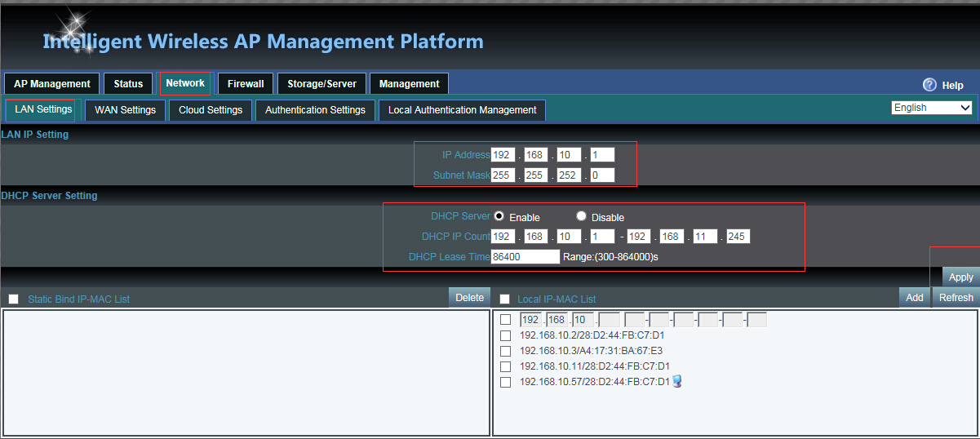
Task: Click the Range:(300-864000)s hint text
Action: (610, 257)
